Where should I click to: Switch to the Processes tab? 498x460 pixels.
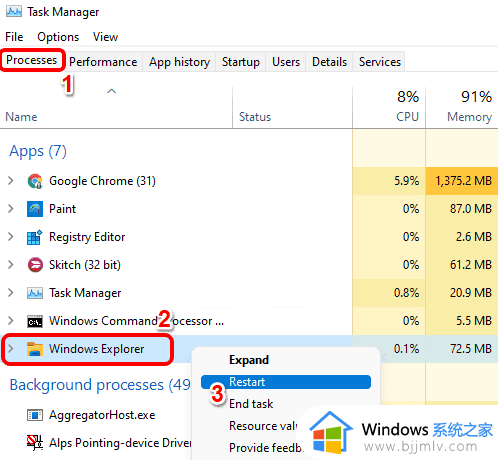point(32,60)
